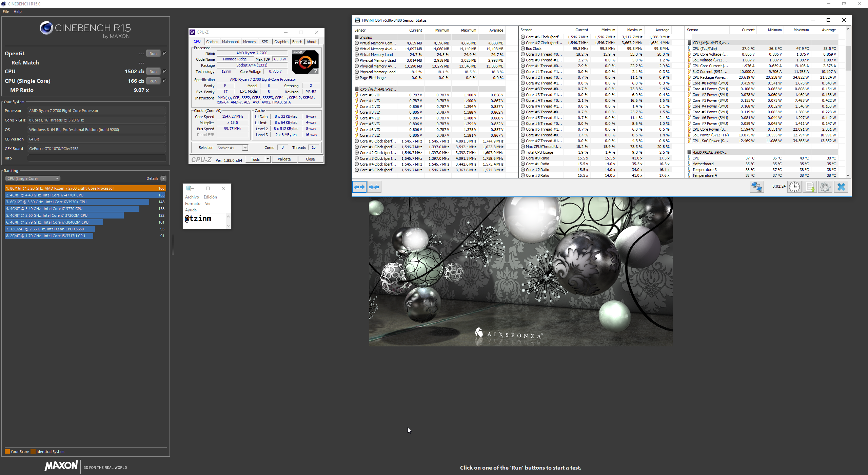Image resolution: width=868 pixels, height=475 pixels.
Task: Click HWiNFO remote network monitors icon
Action: point(756,187)
